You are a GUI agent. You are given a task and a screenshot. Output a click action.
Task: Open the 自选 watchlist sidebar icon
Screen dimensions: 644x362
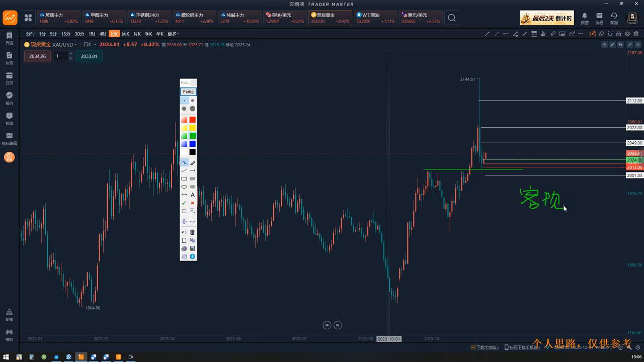[x=9, y=38]
